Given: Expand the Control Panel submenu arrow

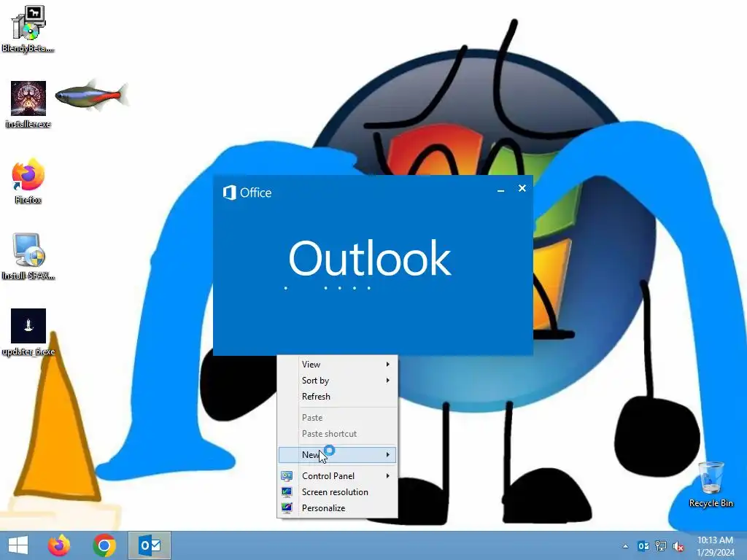Looking at the screenshot, I should (388, 475).
